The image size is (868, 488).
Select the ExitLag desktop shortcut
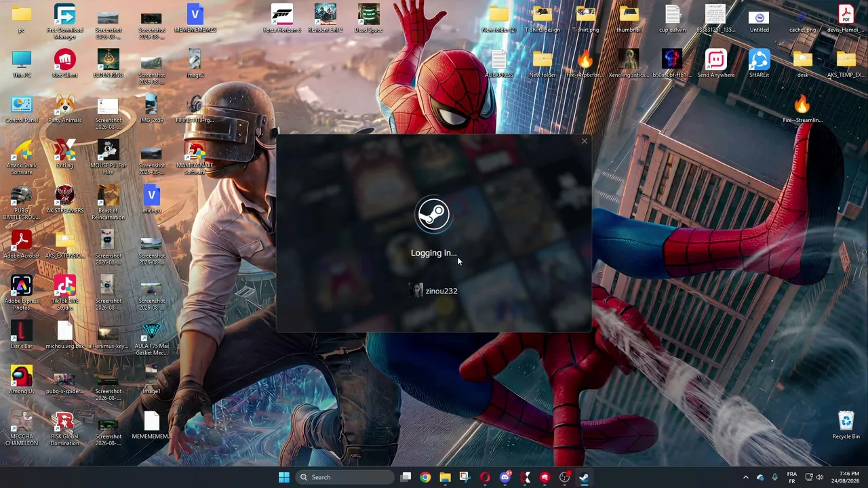pyautogui.click(x=64, y=154)
